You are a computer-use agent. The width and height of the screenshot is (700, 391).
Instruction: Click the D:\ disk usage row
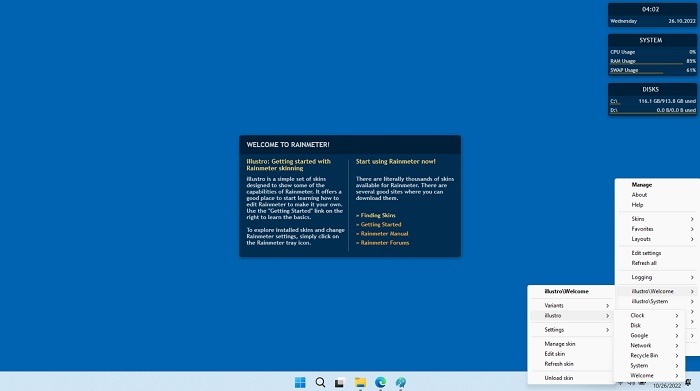653,110
